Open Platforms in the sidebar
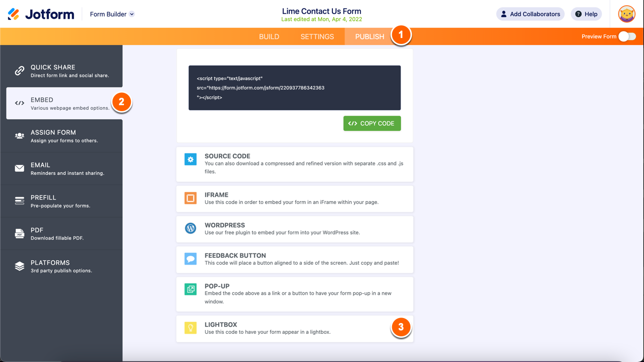 coord(61,266)
